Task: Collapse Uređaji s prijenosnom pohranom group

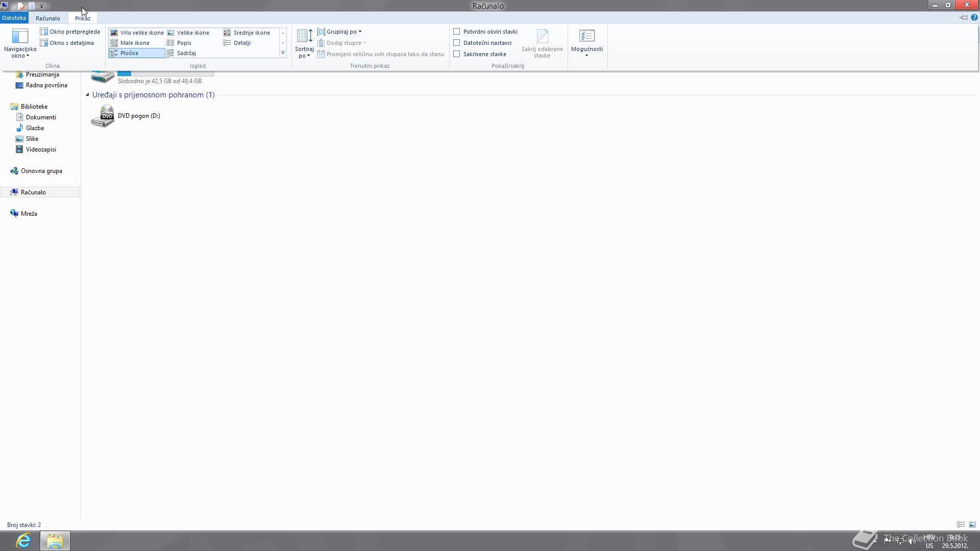Action: pyautogui.click(x=88, y=95)
